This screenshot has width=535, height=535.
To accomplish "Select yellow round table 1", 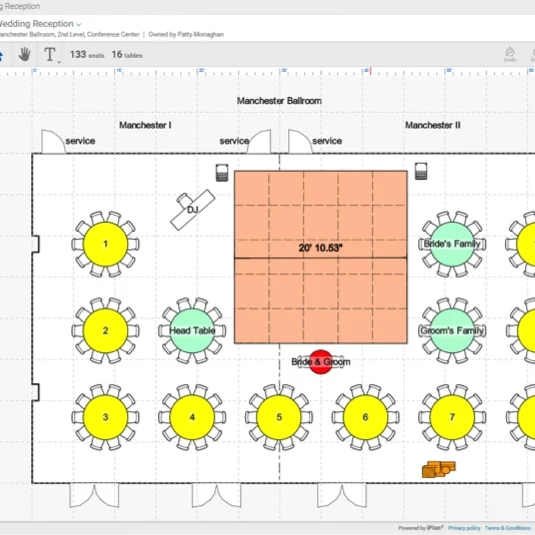I will tap(105, 244).
